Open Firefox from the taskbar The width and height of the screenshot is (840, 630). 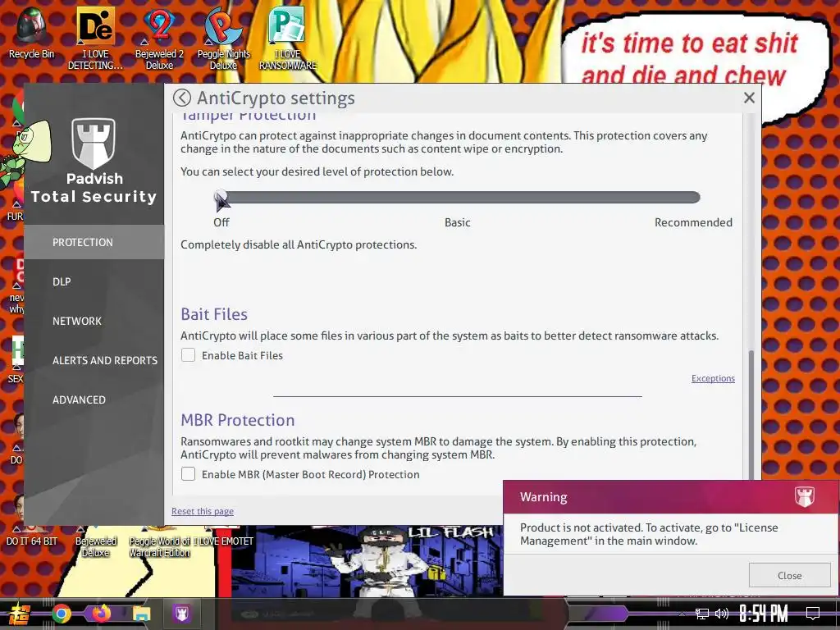pyautogui.click(x=101, y=614)
